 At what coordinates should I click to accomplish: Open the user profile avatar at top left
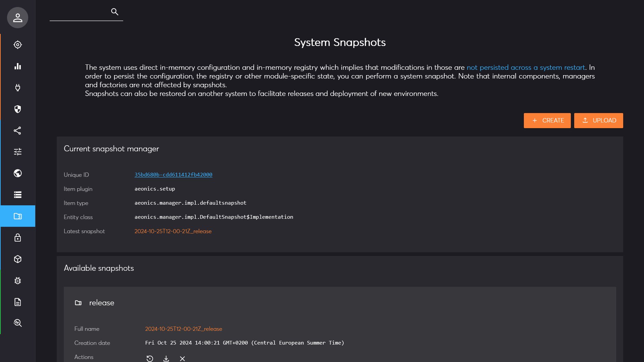(x=17, y=17)
